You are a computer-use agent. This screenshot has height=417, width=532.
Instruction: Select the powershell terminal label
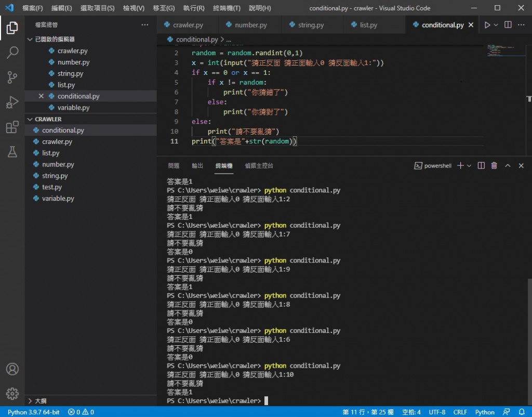click(433, 166)
